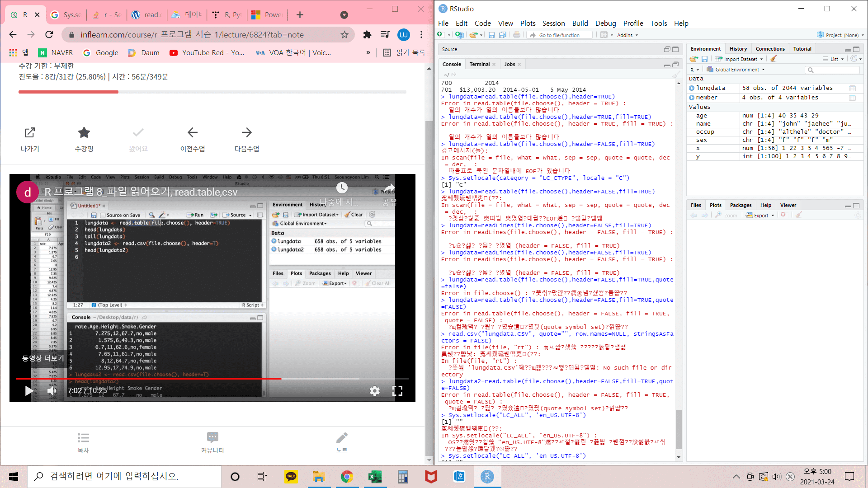Open the Global Environment dropdown
This screenshot has width=868, height=488.
(736, 70)
